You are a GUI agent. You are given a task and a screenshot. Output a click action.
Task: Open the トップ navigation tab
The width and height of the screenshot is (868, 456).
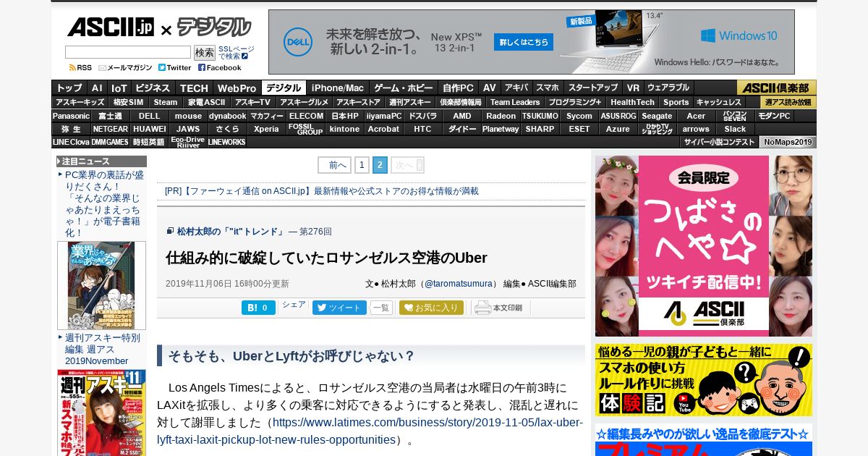pos(69,88)
